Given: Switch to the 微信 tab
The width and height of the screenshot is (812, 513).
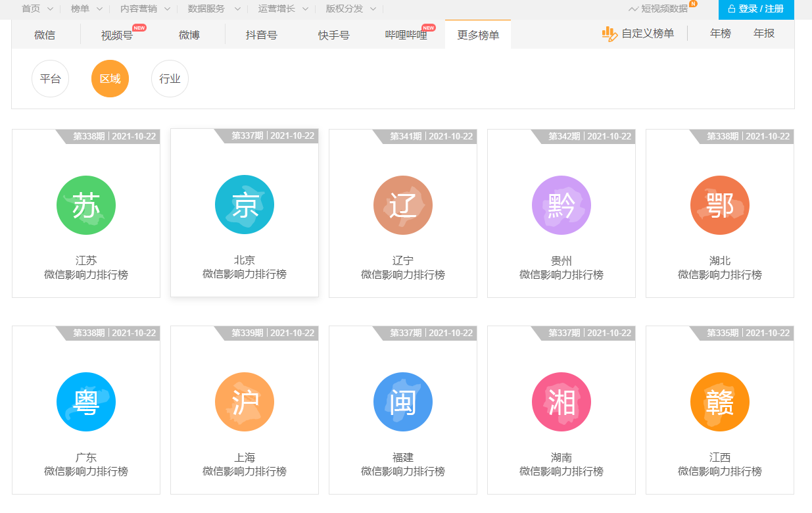Looking at the screenshot, I should [45, 35].
